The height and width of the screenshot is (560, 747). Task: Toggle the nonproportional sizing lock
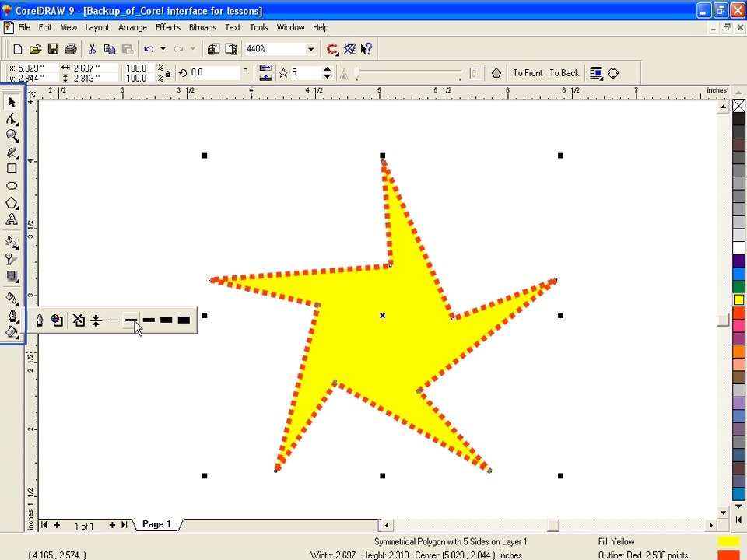point(168,74)
